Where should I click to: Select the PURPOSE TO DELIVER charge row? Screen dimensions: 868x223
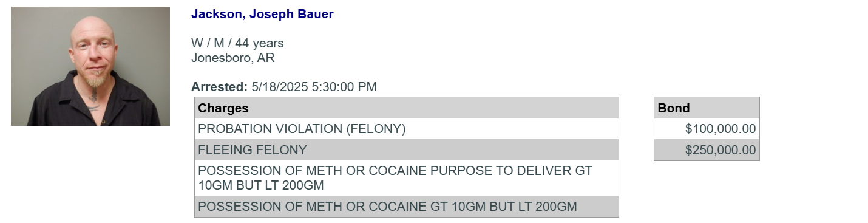pyautogui.click(x=407, y=178)
